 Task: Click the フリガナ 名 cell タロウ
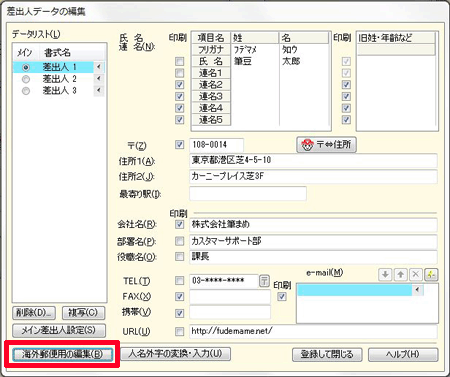[x=304, y=50]
